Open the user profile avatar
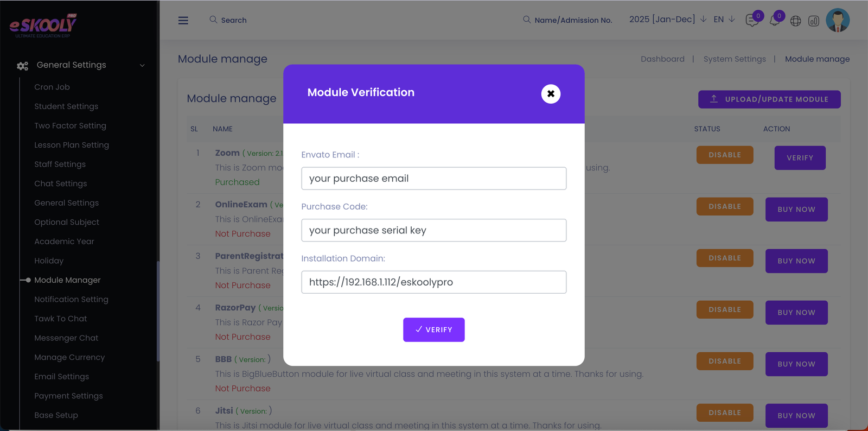This screenshot has height=431, width=868. (x=837, y=21)
